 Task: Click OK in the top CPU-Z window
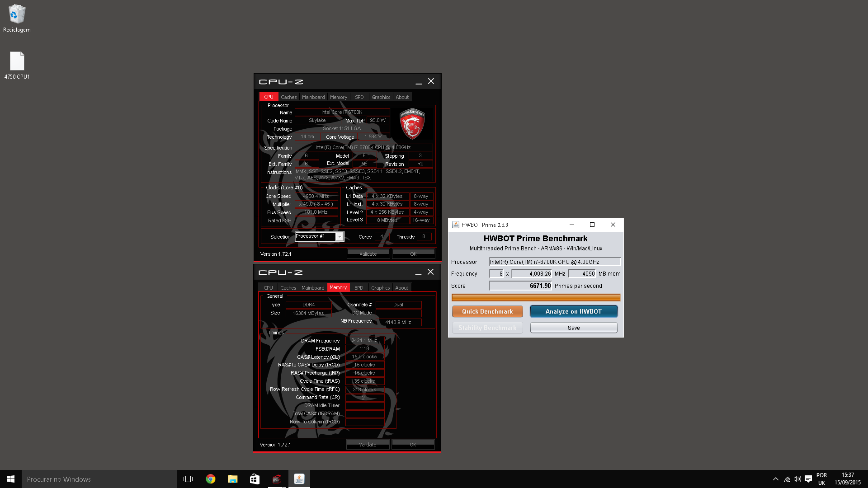(413, 254)
